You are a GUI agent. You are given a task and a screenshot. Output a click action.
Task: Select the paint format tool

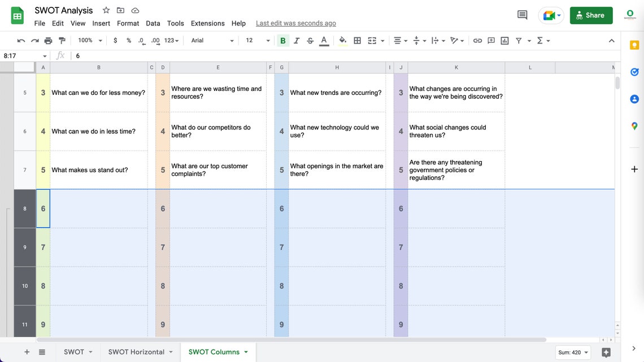pyautogui.click(x=62, y=40)
